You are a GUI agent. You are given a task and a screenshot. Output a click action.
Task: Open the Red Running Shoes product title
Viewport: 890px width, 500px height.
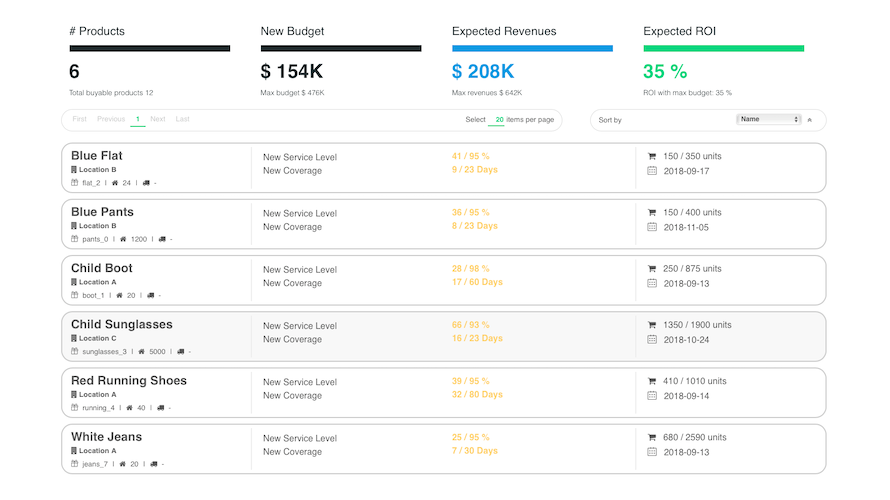(x=128, y=380)
